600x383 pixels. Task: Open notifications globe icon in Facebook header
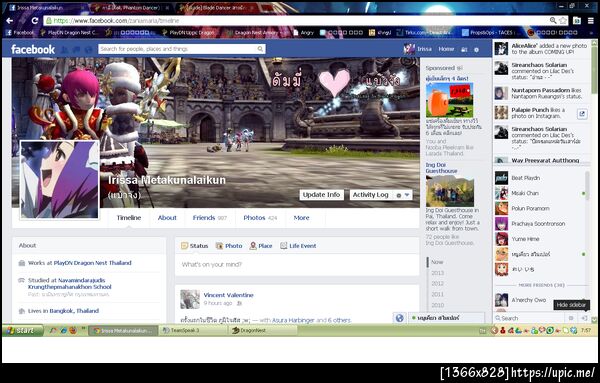click(x=88, y=50)
